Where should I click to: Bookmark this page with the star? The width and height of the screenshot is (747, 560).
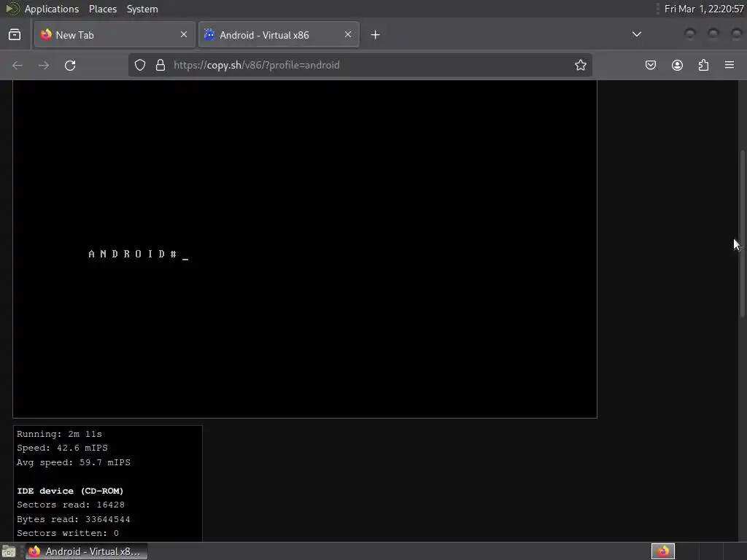tap(580, 65)
